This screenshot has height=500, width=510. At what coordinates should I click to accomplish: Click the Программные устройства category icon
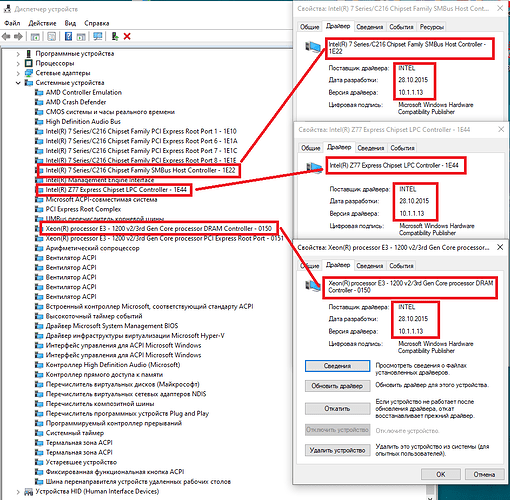pyautogui.click(x=29, y=53)
